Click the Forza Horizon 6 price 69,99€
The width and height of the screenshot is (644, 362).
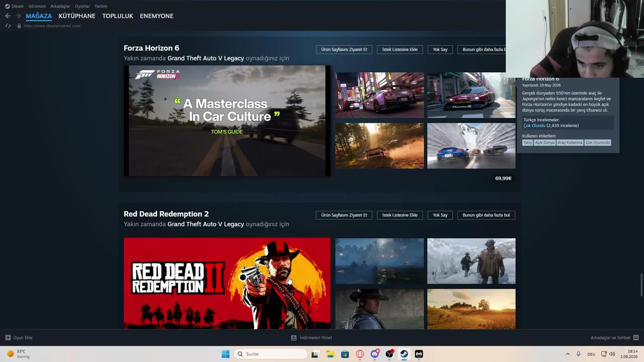pos(503,178)
